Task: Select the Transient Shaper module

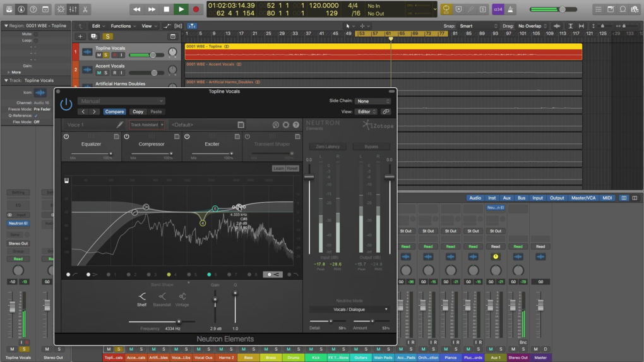Action: [272, 144]
